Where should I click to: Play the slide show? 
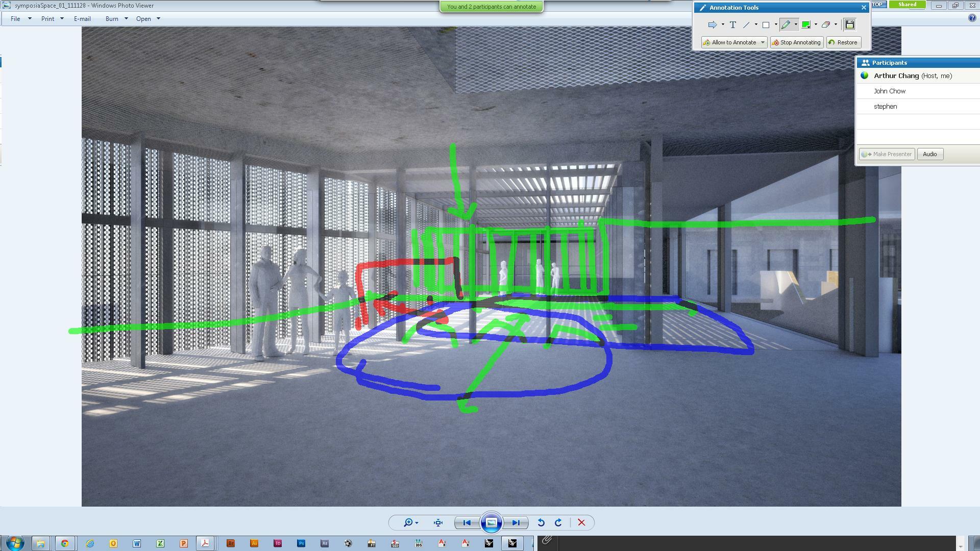point(491,522)
